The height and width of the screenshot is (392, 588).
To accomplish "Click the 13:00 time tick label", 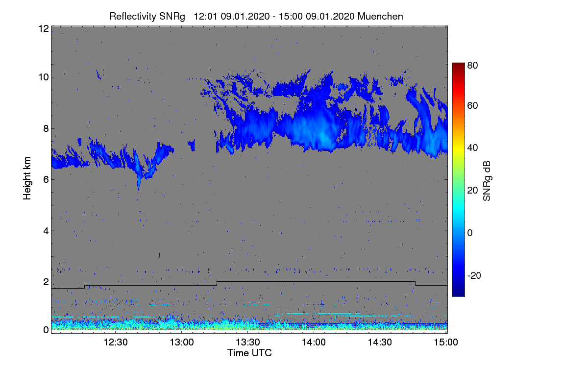I will (x=182, y=343).
